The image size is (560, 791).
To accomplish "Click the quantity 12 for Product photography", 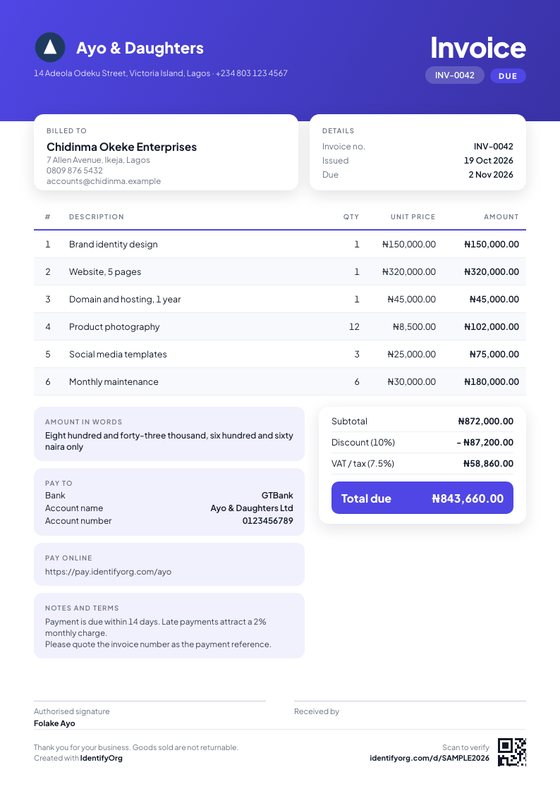I will pyautogui.click(x=354, y=327).
